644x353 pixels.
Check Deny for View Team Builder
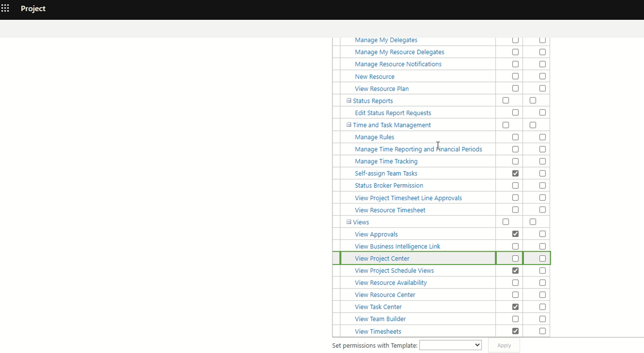(x=543, y=319)
